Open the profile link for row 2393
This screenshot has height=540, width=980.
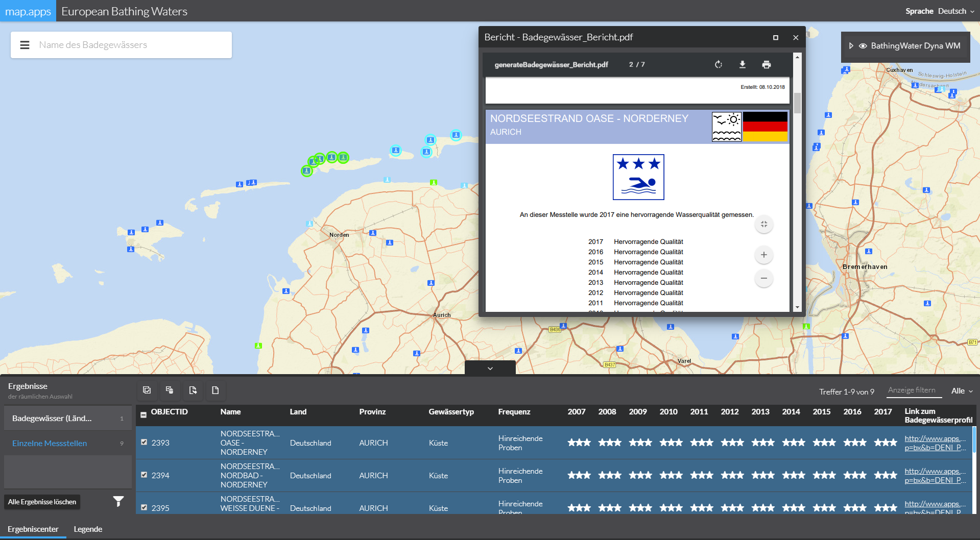pyautogui.click(x=935, y=443)
